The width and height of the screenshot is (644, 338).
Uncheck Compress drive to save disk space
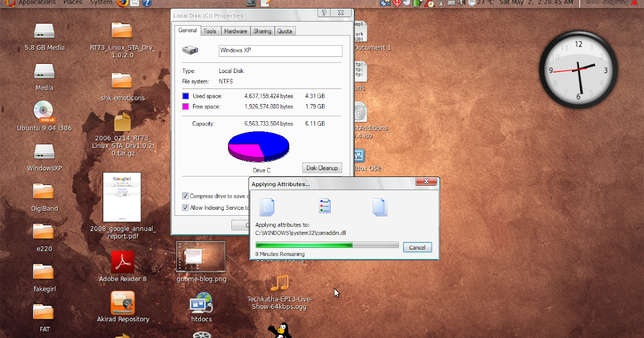(x=185, y=196)
